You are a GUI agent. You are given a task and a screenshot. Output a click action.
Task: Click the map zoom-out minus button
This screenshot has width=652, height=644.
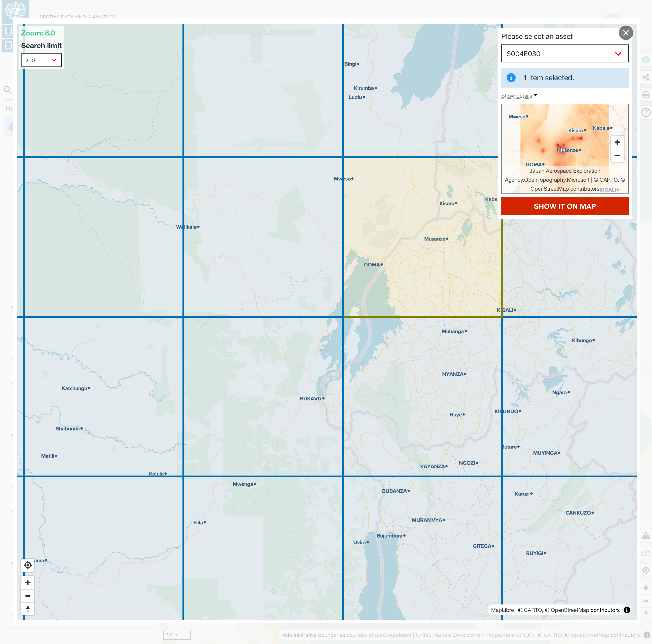27,596
